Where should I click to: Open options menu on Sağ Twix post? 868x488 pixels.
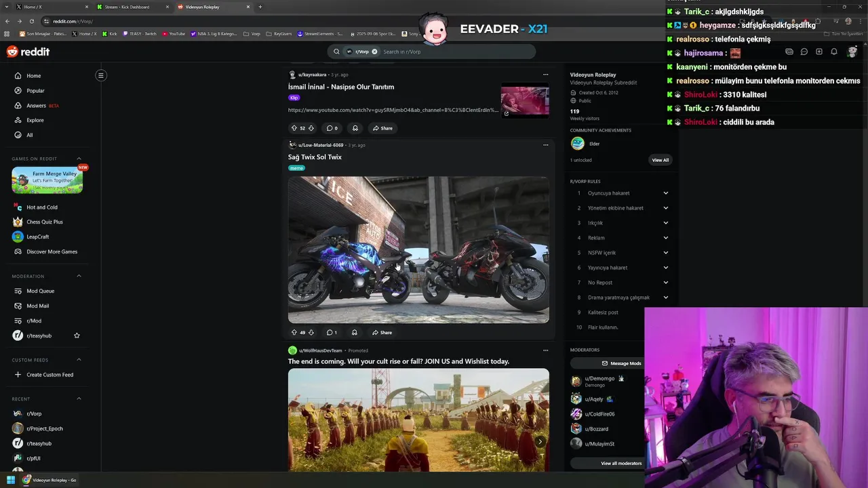point(545,145)
